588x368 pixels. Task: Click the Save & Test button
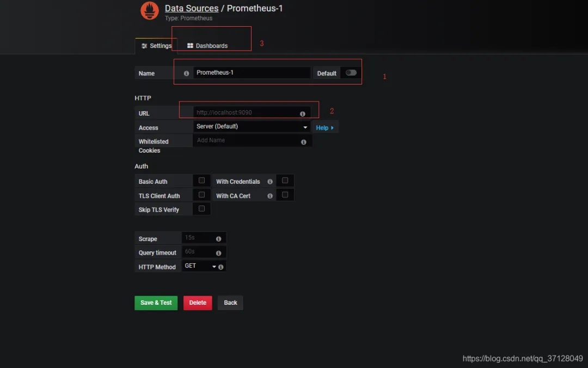tap(156, 303)
